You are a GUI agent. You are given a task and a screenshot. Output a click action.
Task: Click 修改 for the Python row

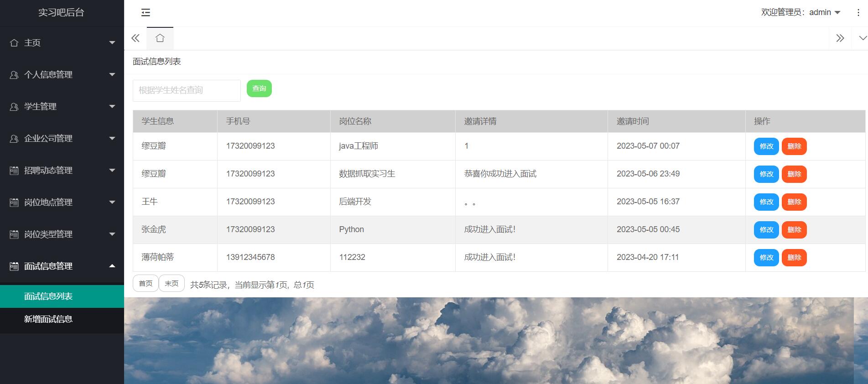pos(766,230)
